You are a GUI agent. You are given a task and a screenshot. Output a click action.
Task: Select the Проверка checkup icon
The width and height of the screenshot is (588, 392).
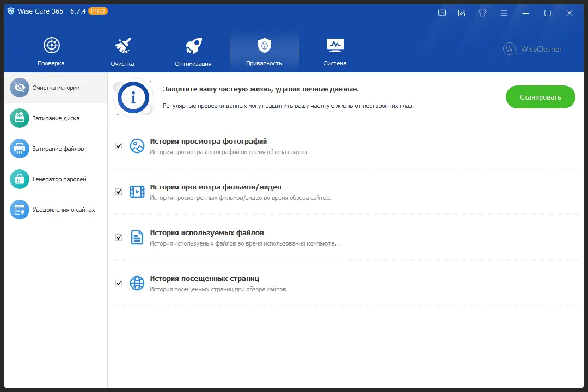point(51,46)
